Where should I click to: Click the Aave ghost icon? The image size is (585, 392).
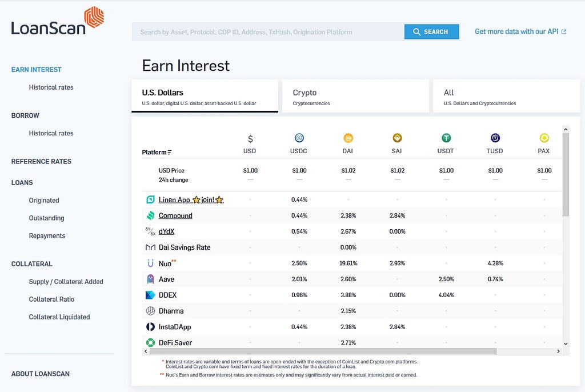pos(150,279)
